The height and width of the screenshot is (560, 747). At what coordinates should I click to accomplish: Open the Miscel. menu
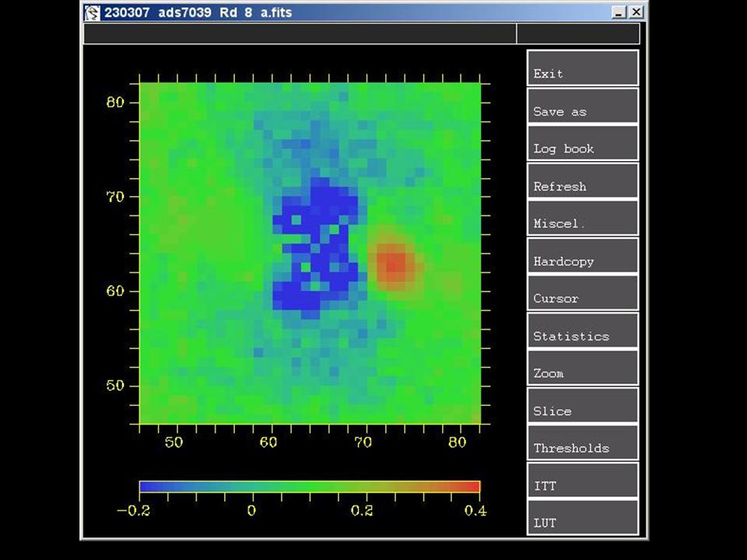tap(582, 219)
